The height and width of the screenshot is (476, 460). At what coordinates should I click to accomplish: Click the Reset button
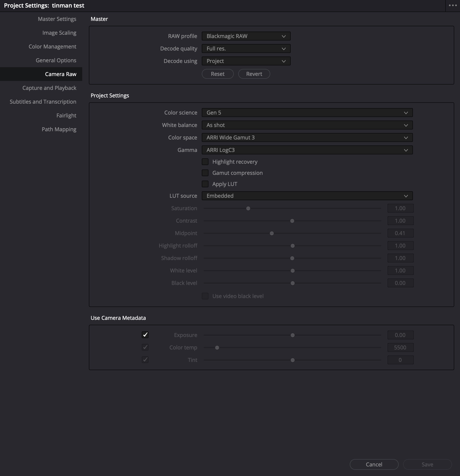coord(218,74)
